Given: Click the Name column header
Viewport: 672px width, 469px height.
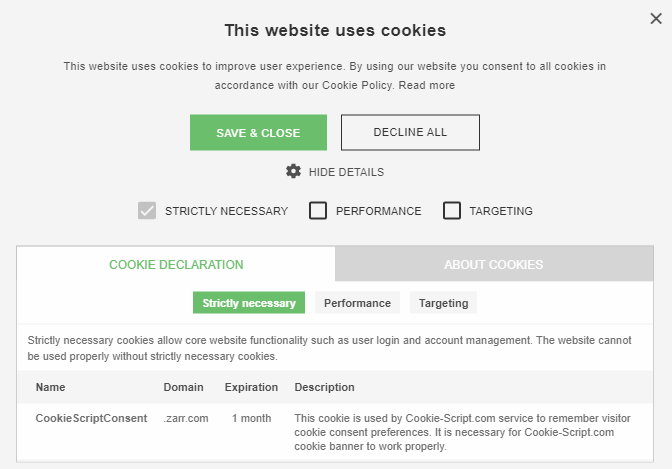Looking at the screenshot, I should pyautogui.click(x=50, y=387).
